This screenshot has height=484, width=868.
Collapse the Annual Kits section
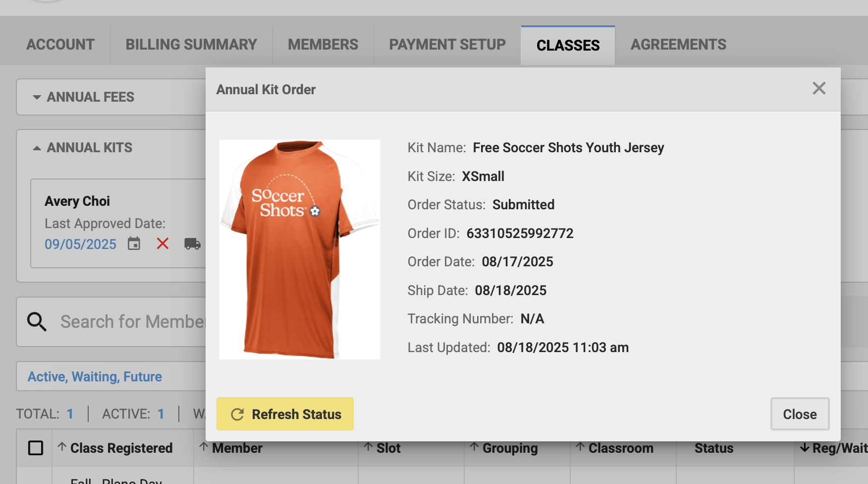pyautogui.click(x=37, y=148)
